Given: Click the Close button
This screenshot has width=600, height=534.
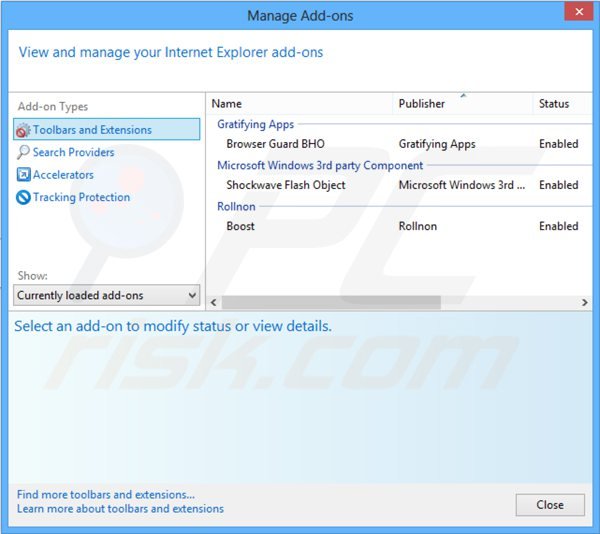Looking at the screenshot, I should click(x=550, y=505).
